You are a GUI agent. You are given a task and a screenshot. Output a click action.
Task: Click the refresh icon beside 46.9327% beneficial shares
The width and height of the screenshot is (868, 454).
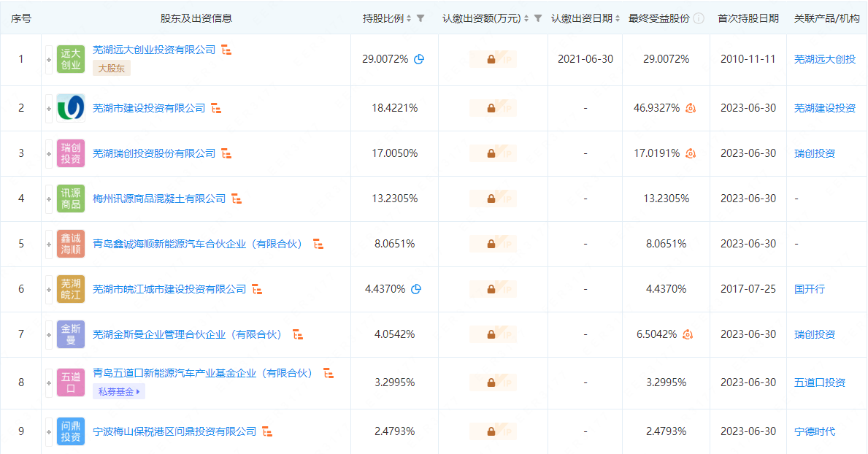pyautogui.click(x=689, y=107)
